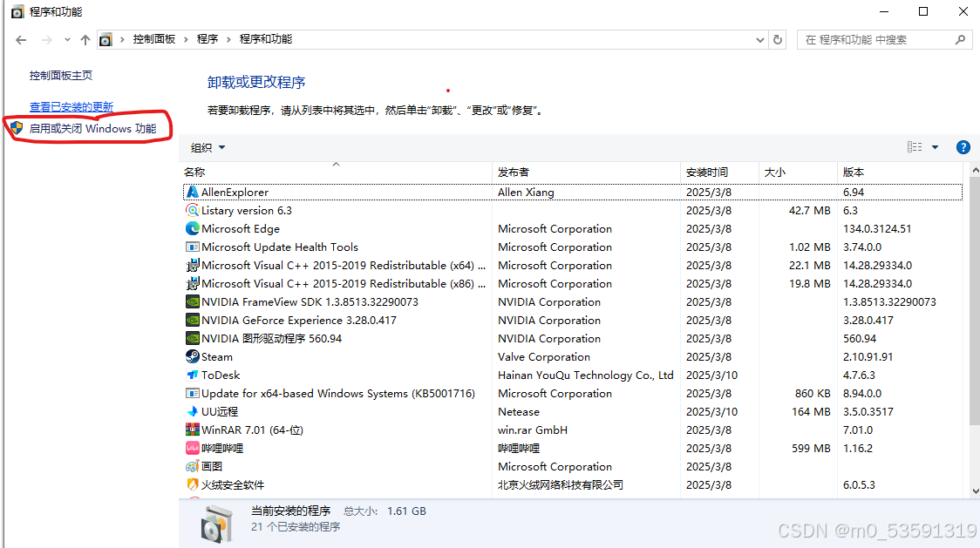Click the win.rar GmbH publisher cell
Image resolution: width=980 pixels, height=548 pixels.
(533, 430)
